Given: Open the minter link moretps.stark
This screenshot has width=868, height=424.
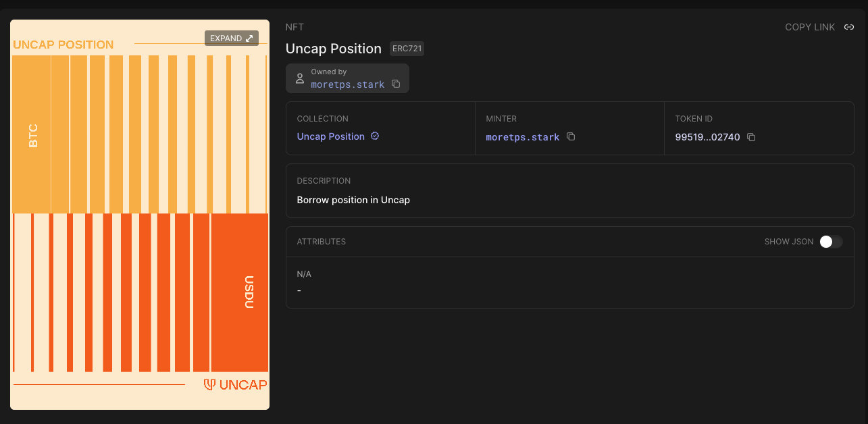Looking at the screenshot, I should pyautogui.click(x=522, y=136).
